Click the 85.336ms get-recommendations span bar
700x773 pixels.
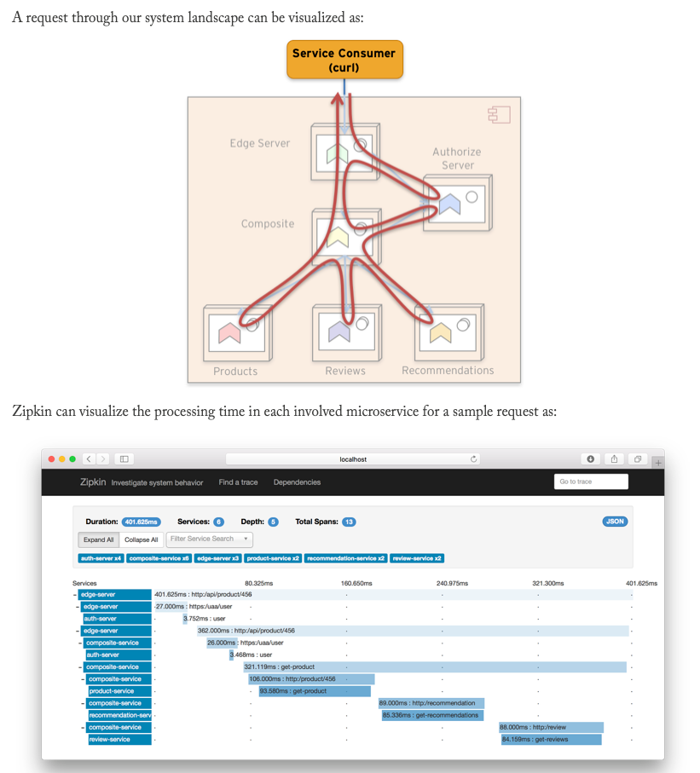click(x=432, y=715)
